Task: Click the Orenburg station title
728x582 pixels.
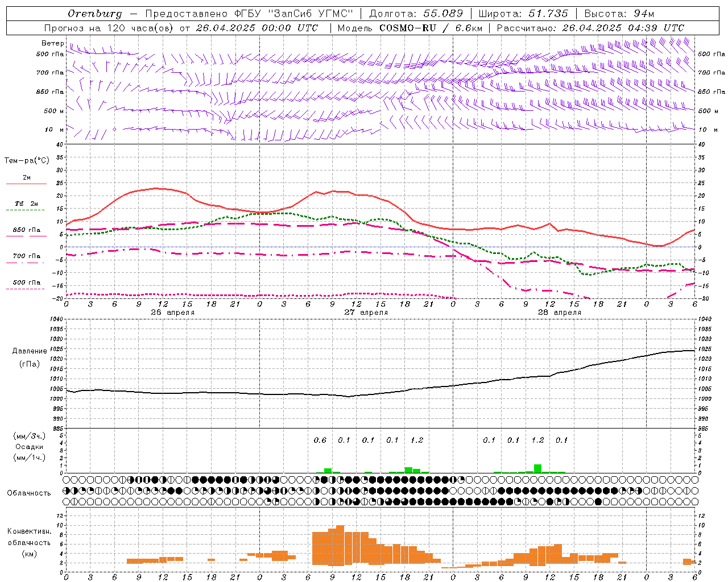Action: point(95,14)
